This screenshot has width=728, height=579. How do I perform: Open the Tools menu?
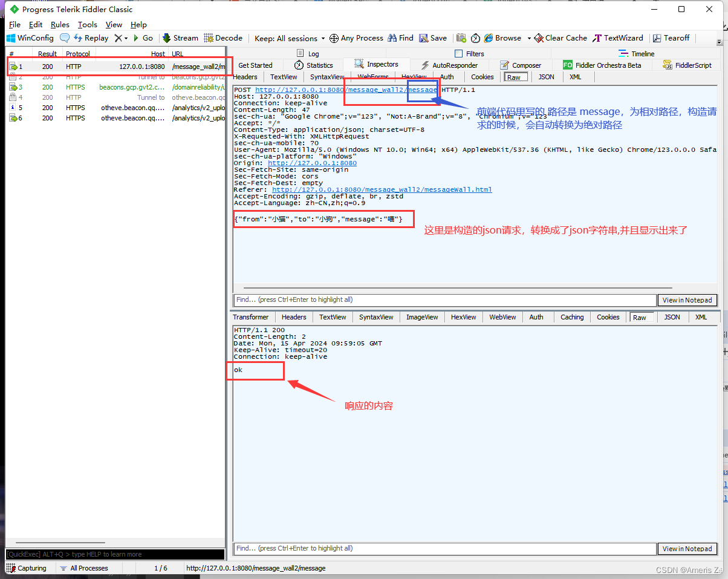pos(88,24)
